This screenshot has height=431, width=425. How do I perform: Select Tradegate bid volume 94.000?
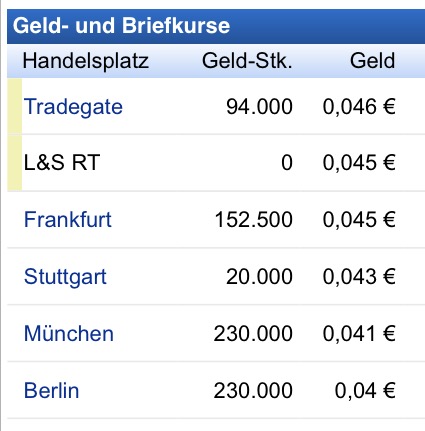pos(259,107)
